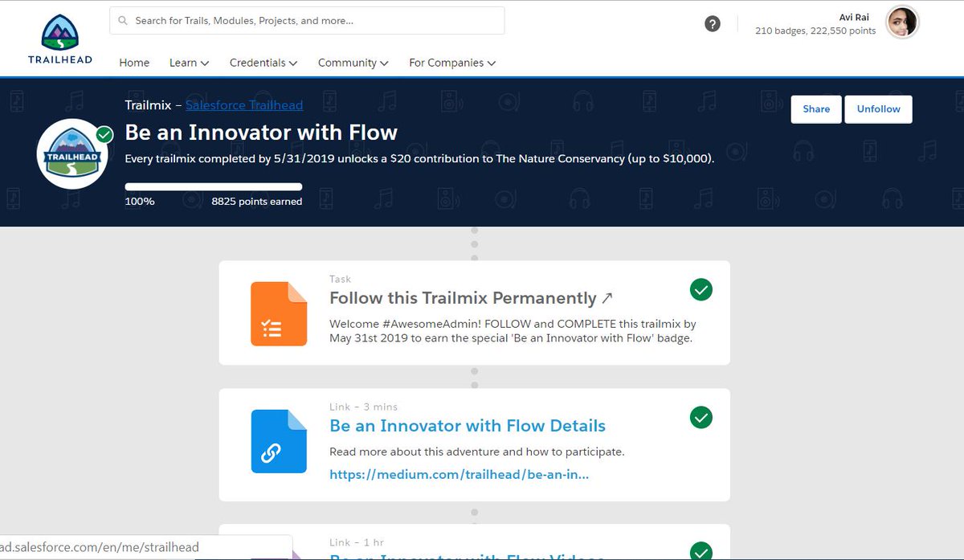Click the blue link document icon
The image size is (964, 560).
click(x=279, y=441)
